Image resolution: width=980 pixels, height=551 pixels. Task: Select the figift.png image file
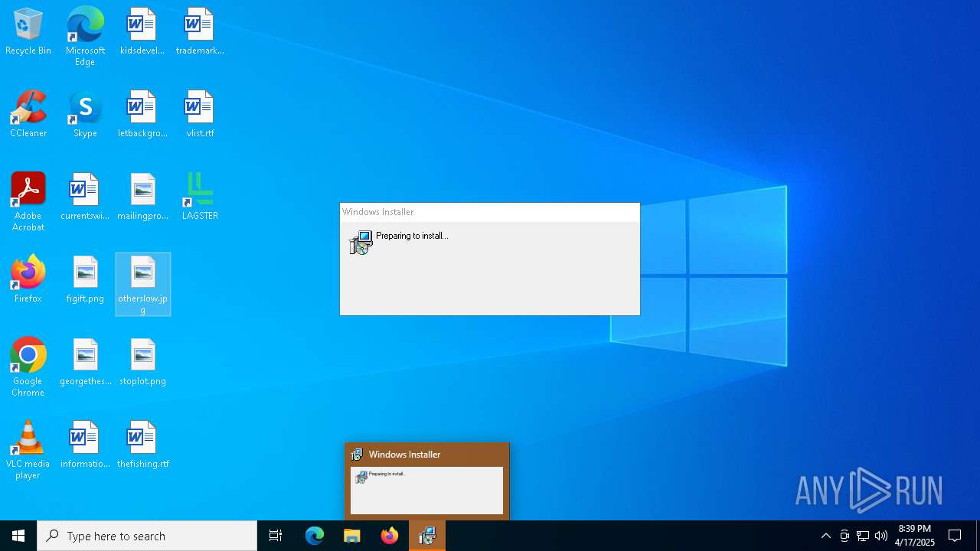(x=85, y=280)
